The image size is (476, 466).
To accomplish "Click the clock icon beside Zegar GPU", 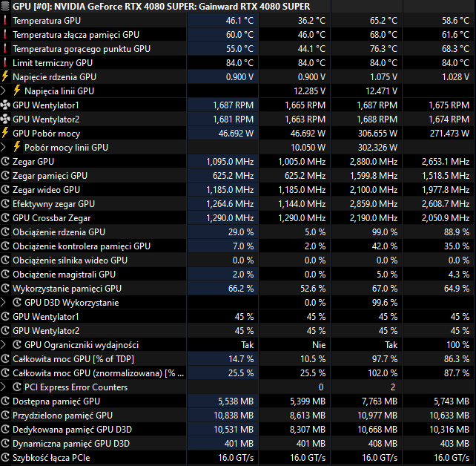I will pos(5,162).
